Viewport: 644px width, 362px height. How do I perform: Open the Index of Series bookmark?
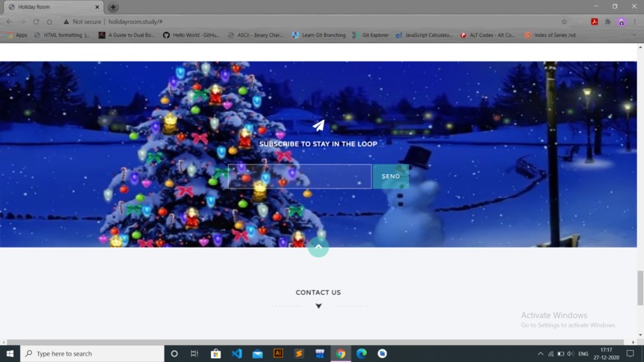click(550, 35)
